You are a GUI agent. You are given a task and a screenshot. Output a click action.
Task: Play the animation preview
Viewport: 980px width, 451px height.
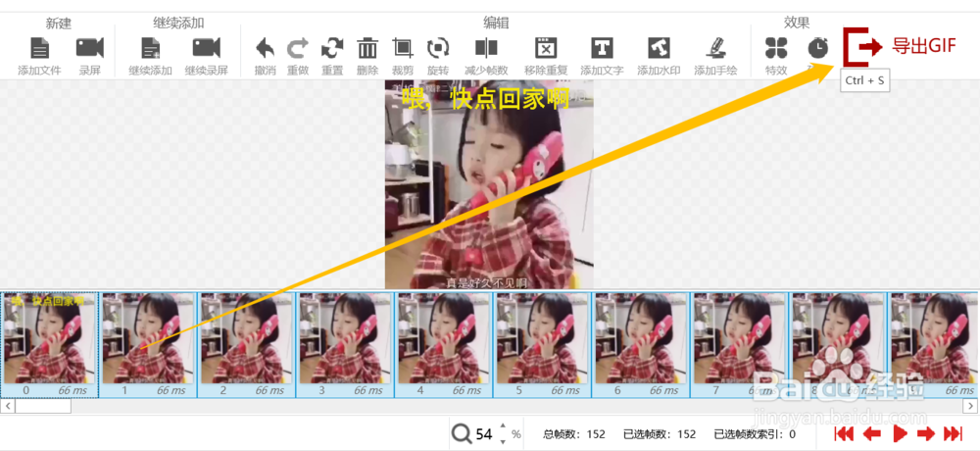click(900, 433)
